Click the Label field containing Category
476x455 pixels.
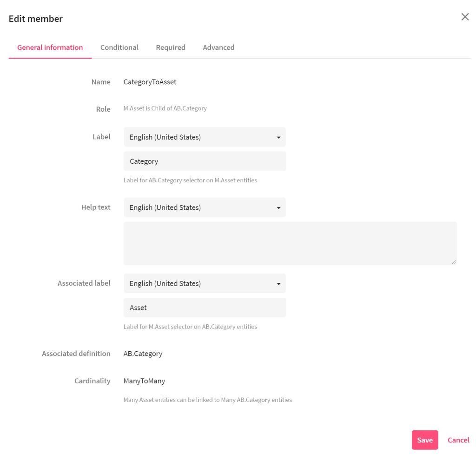click(x=205, y=161)
